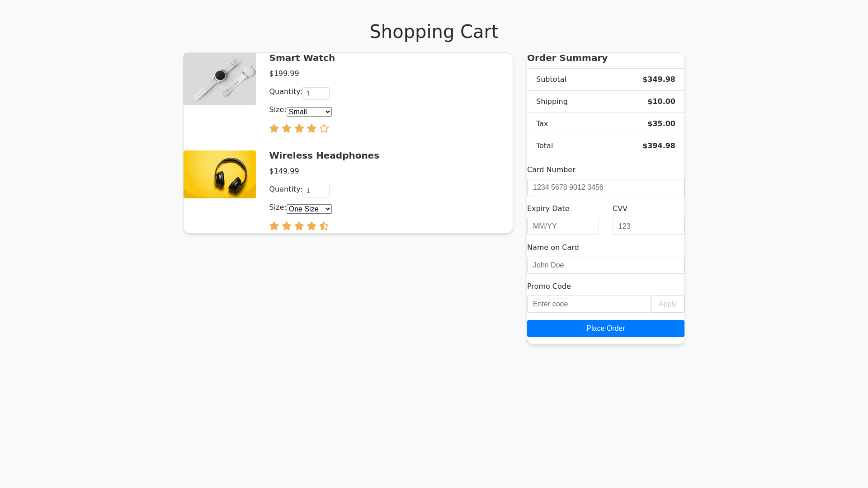Screen dimensions: 868x488
Task: Click half star on Wireless Headphones rating
Action: (324, 226)
